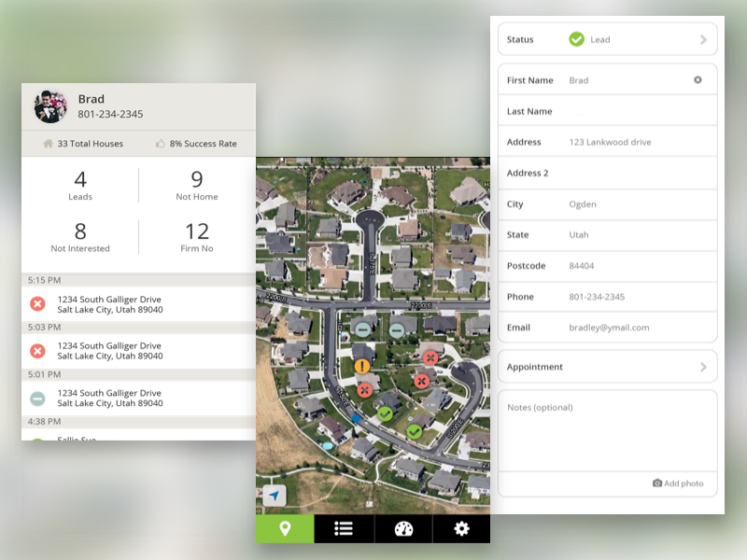Edit the Phone field in the form

click(x=608, y=297)
